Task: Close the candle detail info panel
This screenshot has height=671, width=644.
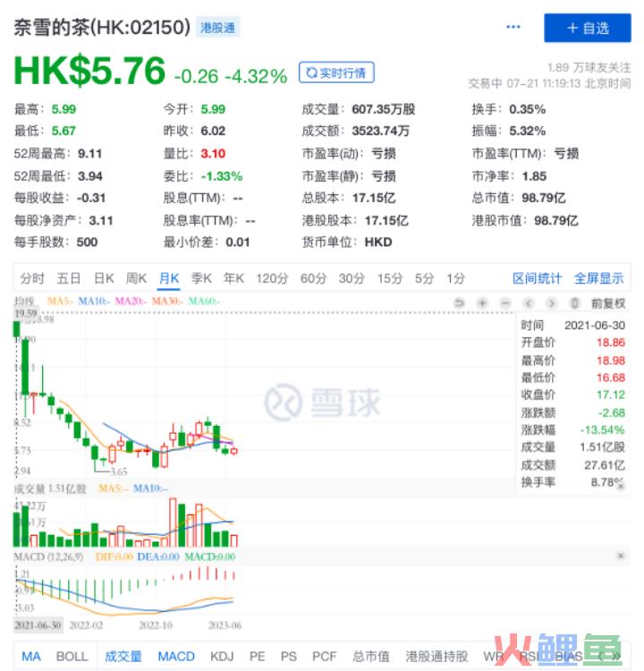Action: (x=621, y=486)
